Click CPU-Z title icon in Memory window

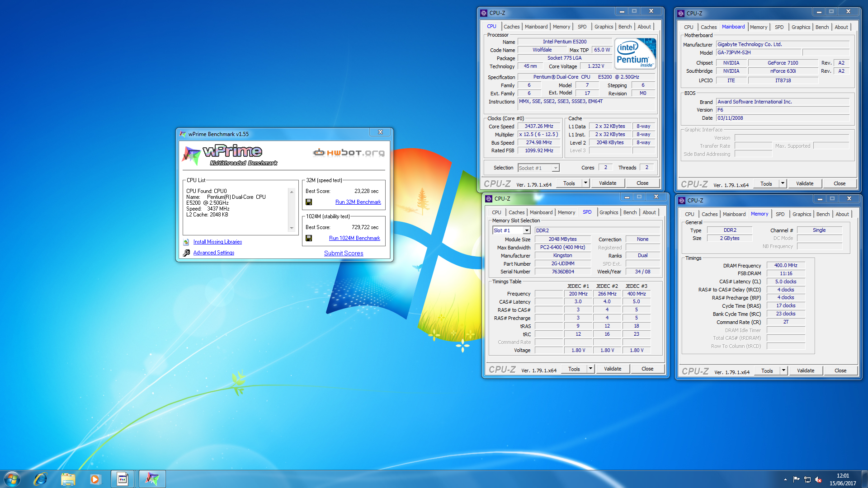(x=682, y=201)
